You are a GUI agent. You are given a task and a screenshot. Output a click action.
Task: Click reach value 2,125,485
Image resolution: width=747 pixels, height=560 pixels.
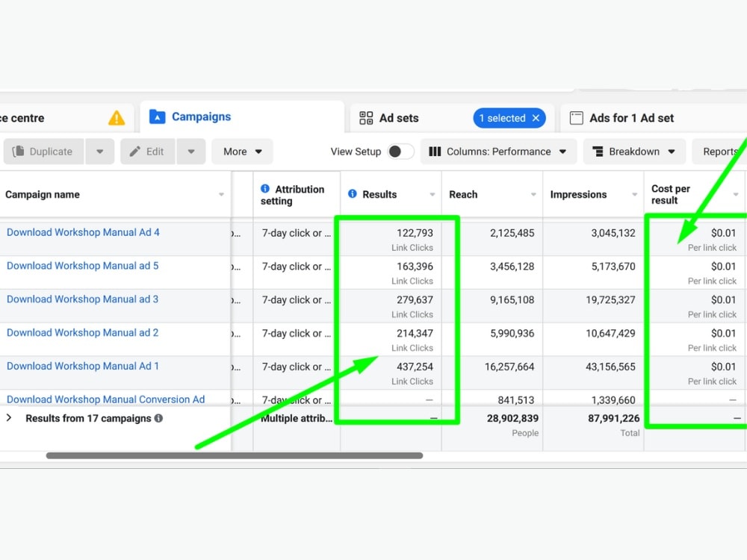[512, 233]
